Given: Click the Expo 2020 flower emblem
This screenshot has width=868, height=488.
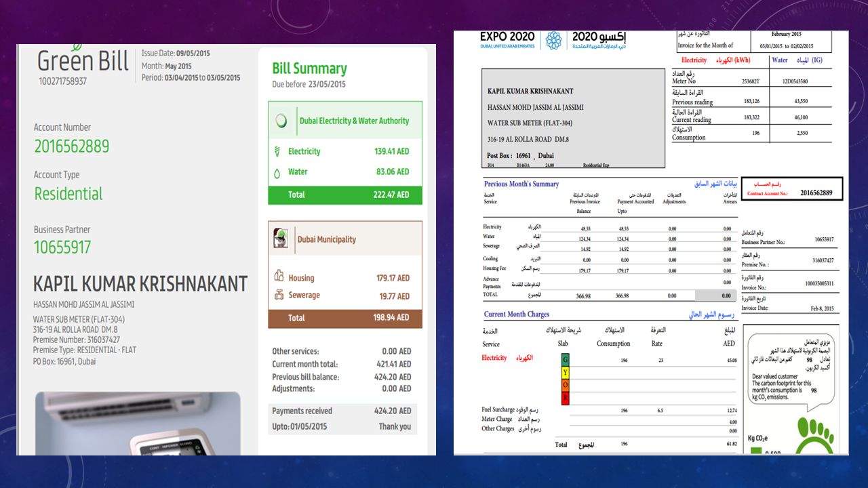Looking at the screenshot, I should 554,40.
